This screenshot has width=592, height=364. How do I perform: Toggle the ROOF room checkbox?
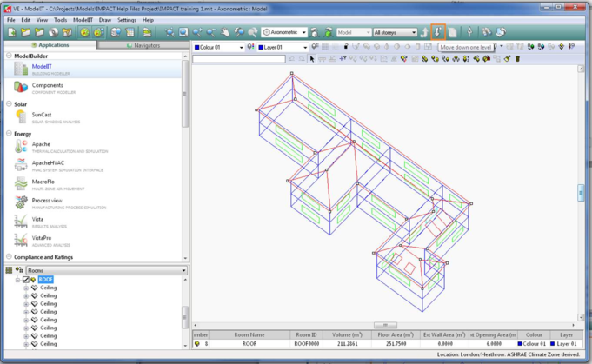(25, 280)
